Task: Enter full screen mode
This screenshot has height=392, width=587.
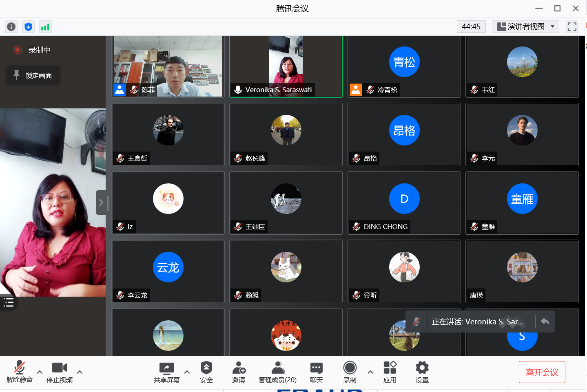Action: click(572, 27)
